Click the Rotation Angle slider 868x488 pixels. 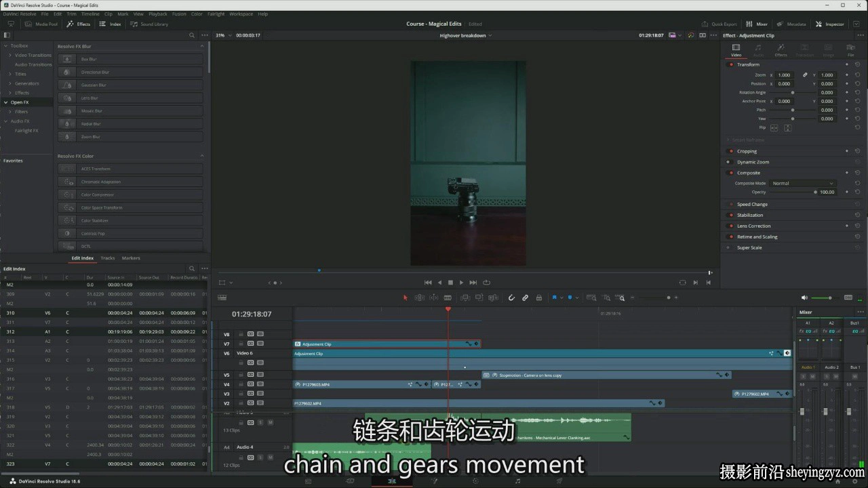click(793, 92)
